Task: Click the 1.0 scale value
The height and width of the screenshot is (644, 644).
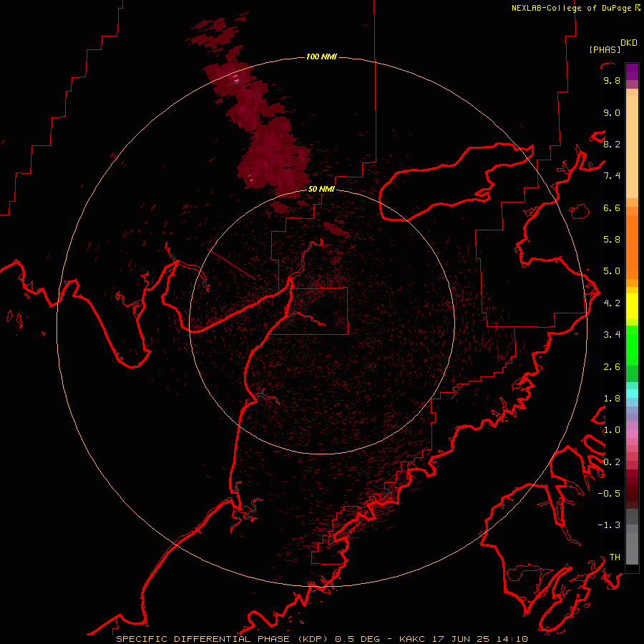Action: coord(612,430)
